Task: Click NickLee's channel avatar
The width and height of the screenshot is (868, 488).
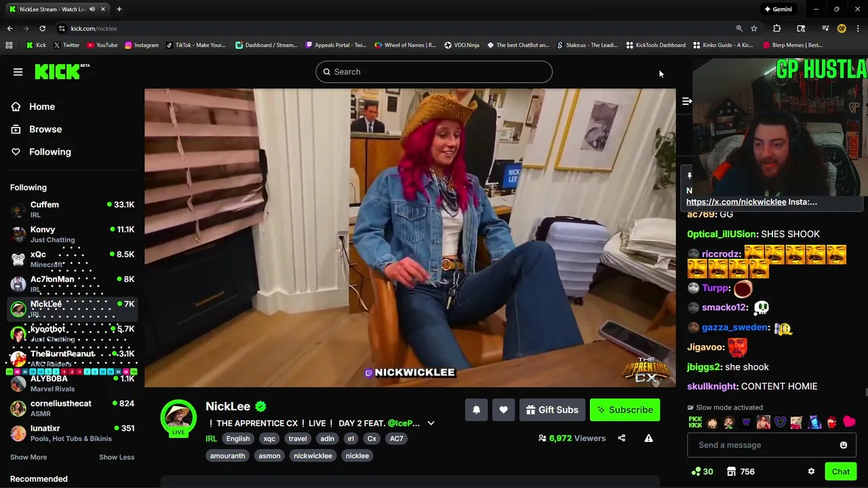Action: [178, 418]
